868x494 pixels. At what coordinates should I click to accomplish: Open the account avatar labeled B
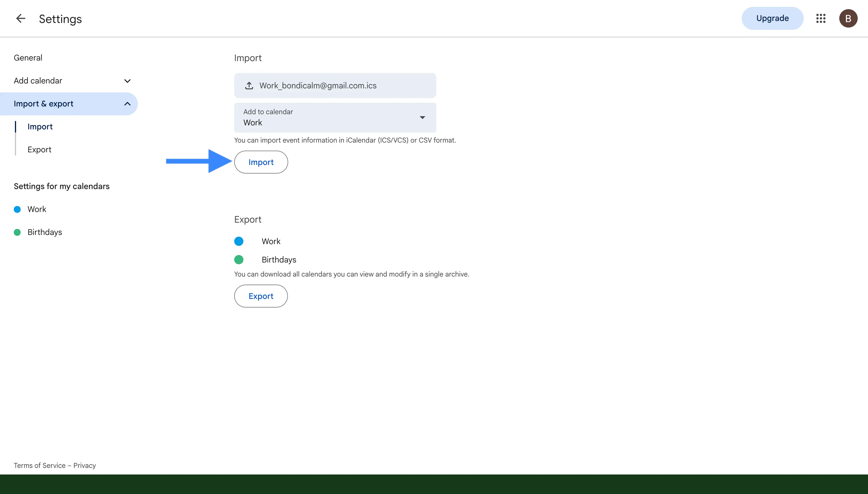(848, 18)
